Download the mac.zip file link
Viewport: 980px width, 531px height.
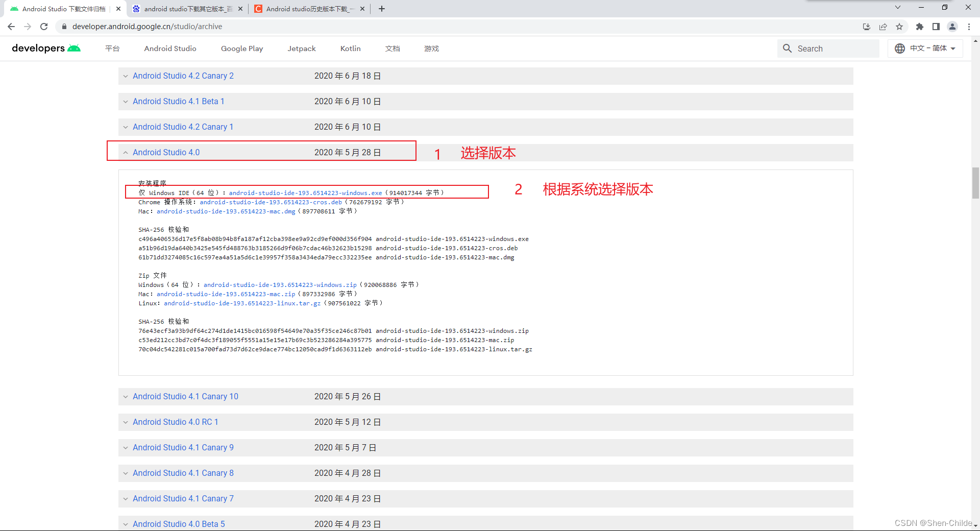(x=226, y=294)
